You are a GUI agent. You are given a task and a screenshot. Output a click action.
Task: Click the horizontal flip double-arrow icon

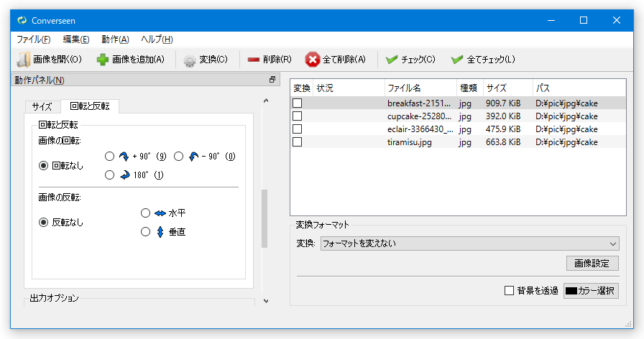(x=160, y=213)
